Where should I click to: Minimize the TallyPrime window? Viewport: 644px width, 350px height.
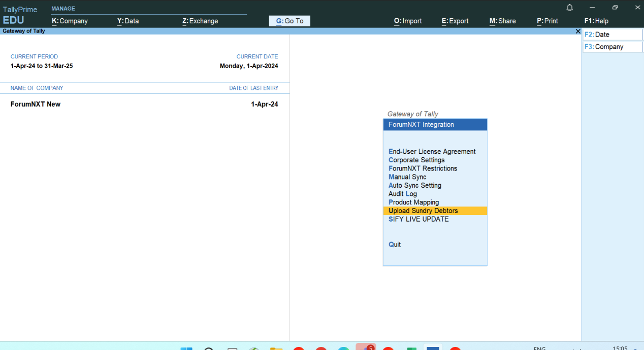592,8
